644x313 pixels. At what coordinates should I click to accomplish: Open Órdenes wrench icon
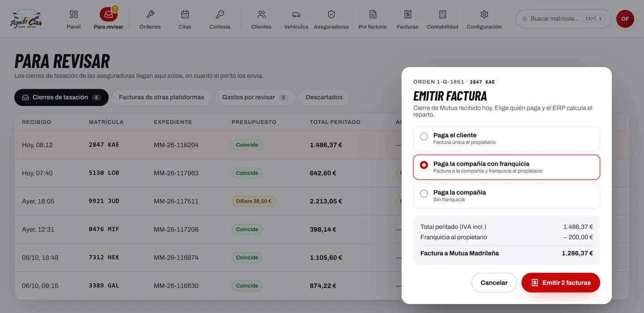pos(150,14)
